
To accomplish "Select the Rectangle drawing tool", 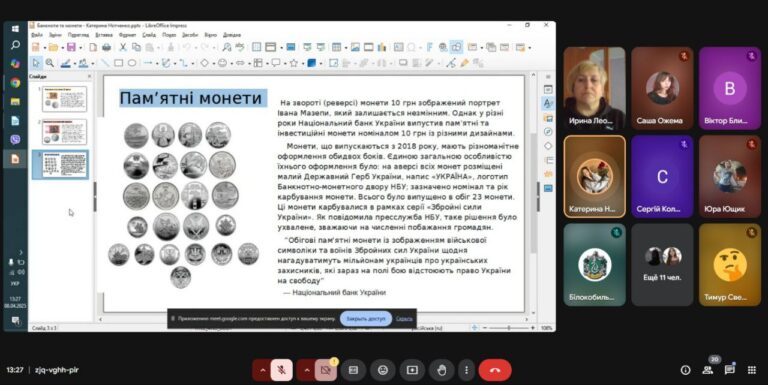I will click(118, 63).
